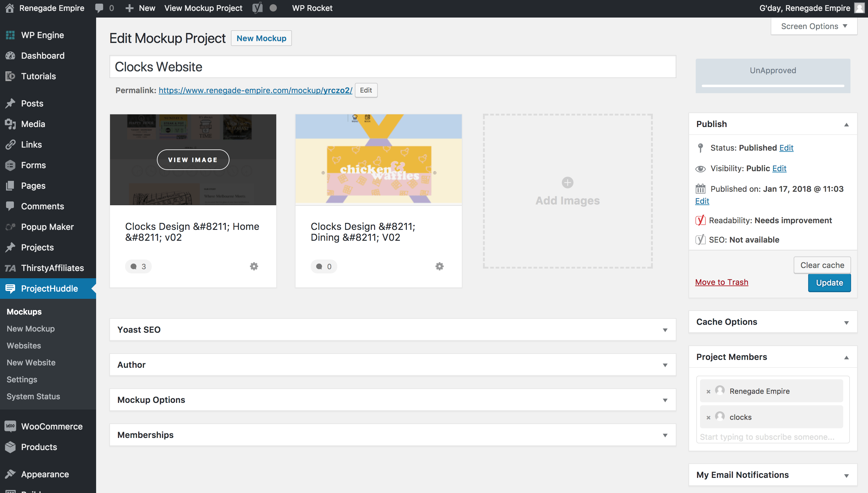The image size is (868, 493).
Task: Open the chicken & waffles Dining thumbnail
Action: pos(378,159)
